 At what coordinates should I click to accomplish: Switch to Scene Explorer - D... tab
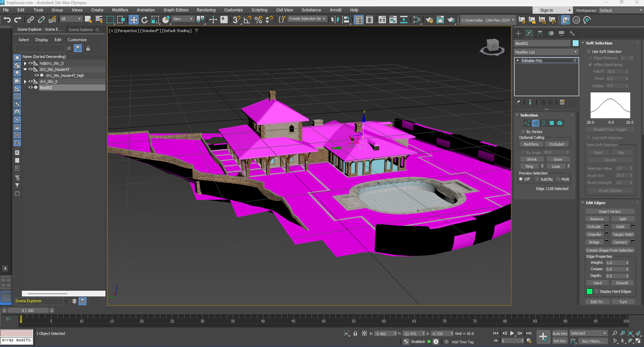coord(85,29)
